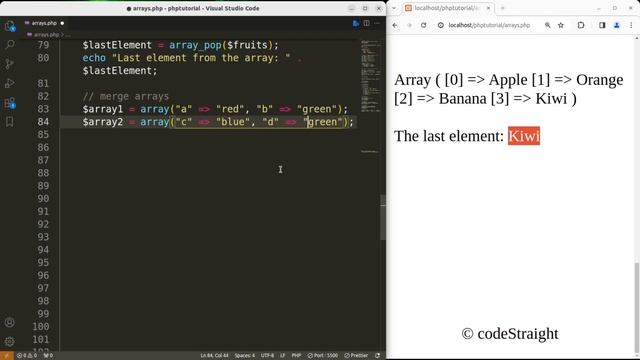This screenshot has height=360, width=640.
Task: Close the localhost browser tab
Action: coord(488,8)
